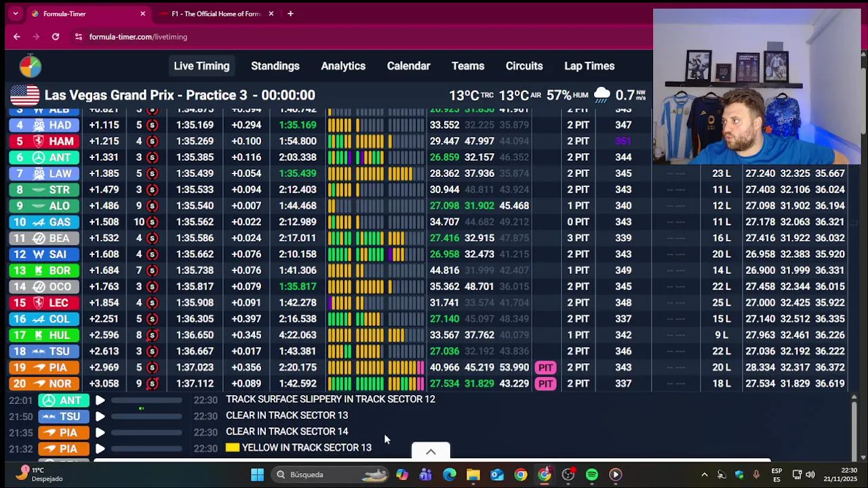
Task: Click the Formula-Timer logo icon
Action: click(30, 66)
